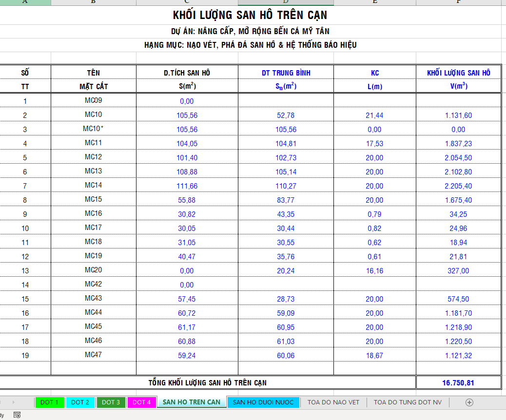Click header D.TÍCH SAN HÔ
Viewport: 506px width, 420px height.
point(187,73)
